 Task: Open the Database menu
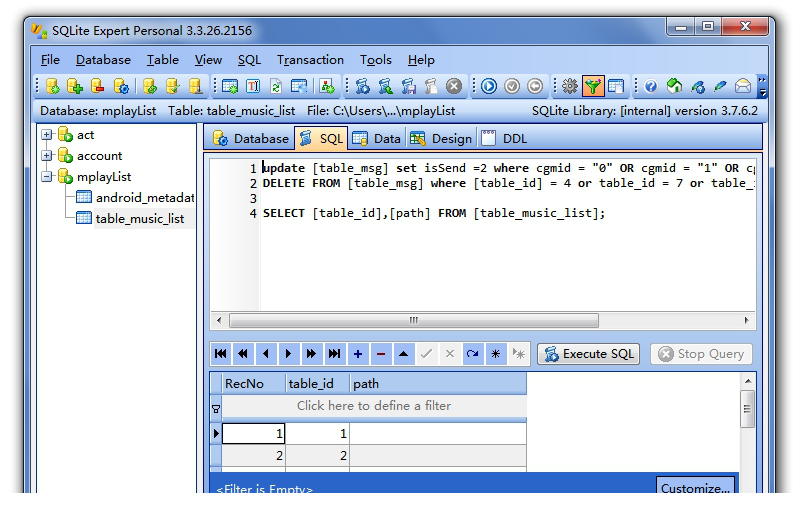(x=103, y=60)
